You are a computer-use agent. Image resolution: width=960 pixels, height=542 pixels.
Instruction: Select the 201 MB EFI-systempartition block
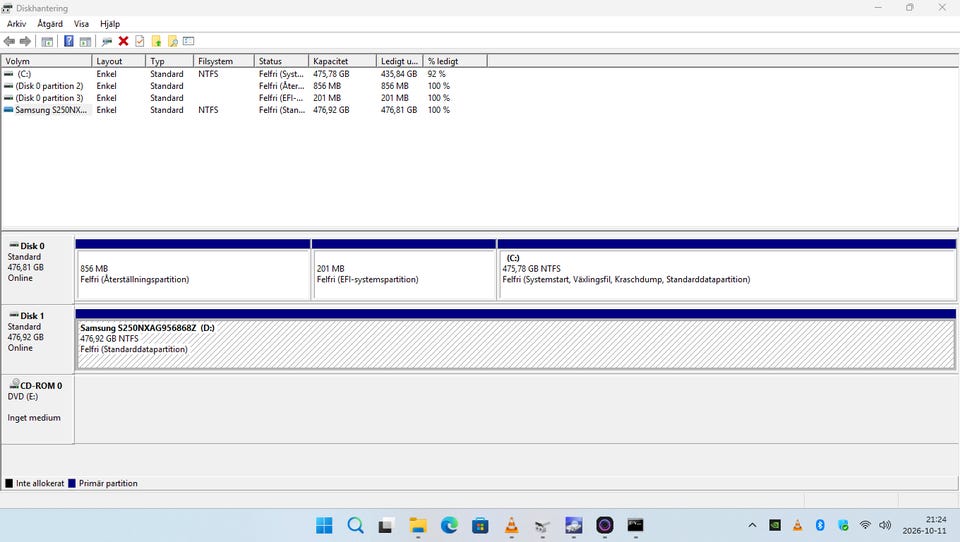[404, 269]
